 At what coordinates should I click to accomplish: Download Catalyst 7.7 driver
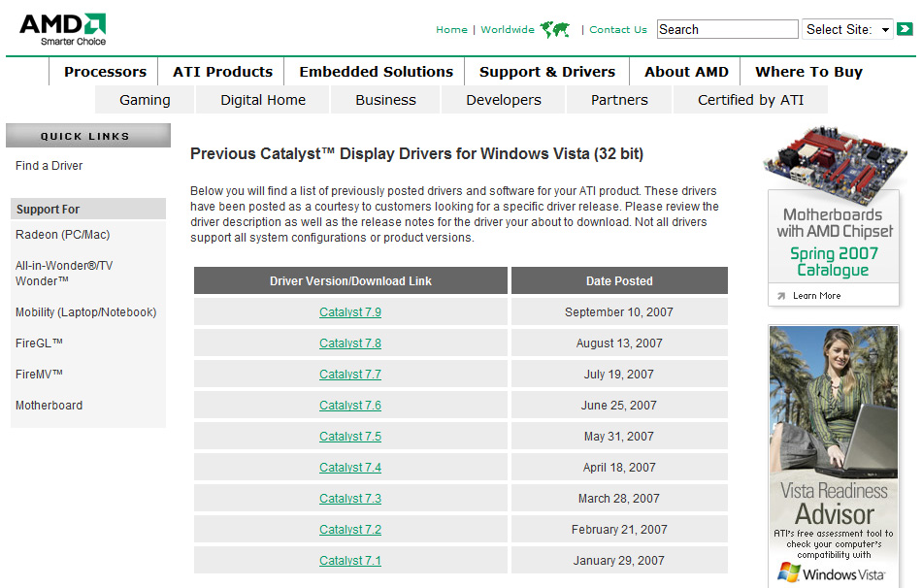[349, 375]
